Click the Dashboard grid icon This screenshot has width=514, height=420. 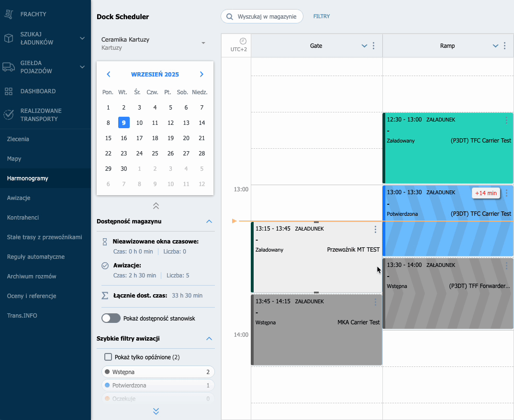point(9,91)
